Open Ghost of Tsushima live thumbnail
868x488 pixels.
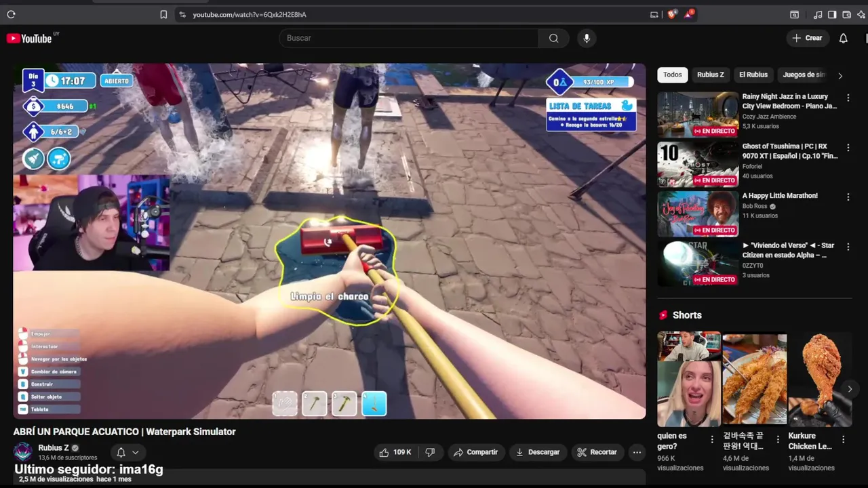697,164
